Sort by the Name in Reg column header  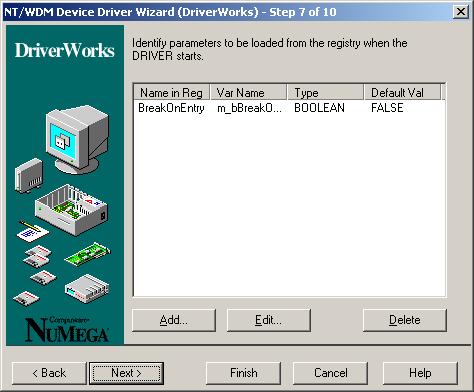pyautogui.click(x=172, y=92)
